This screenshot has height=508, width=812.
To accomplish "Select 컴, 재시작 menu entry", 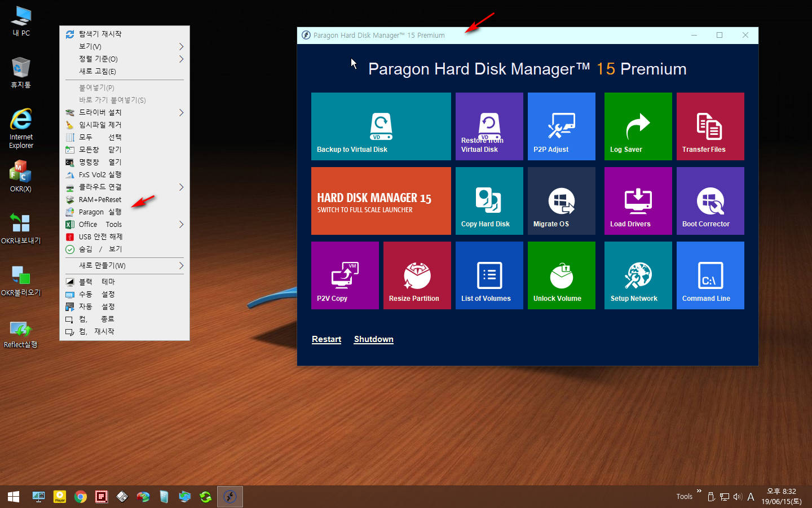I will [125, 331].
